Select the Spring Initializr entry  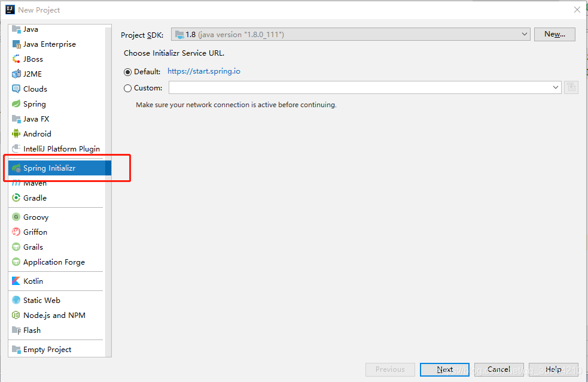pyautogui.click(x=60, y=168)
